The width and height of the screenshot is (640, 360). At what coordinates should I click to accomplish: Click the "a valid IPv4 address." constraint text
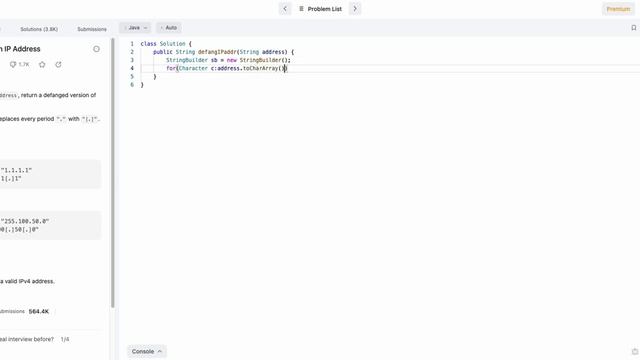click(27, 281)
